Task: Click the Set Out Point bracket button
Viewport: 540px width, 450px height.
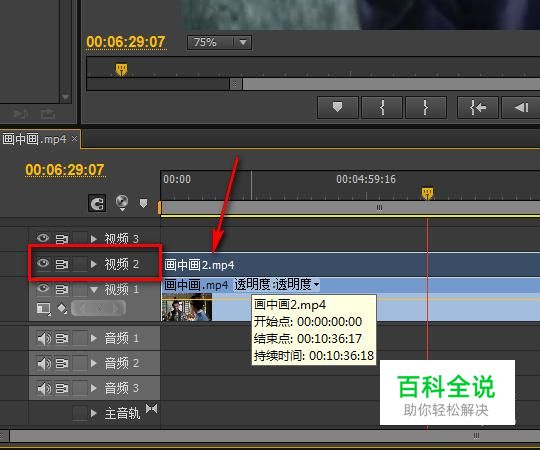Action: coord(426,108)
